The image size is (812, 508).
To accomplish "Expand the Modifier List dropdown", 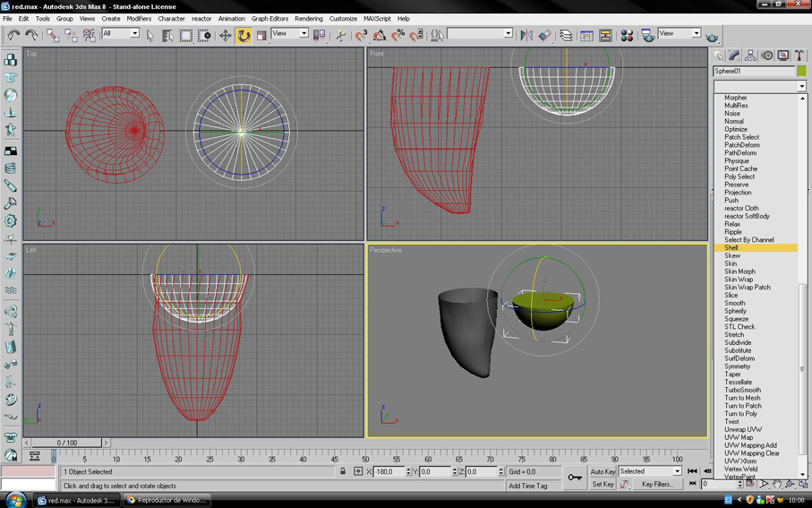I will [x=801, y=87].
